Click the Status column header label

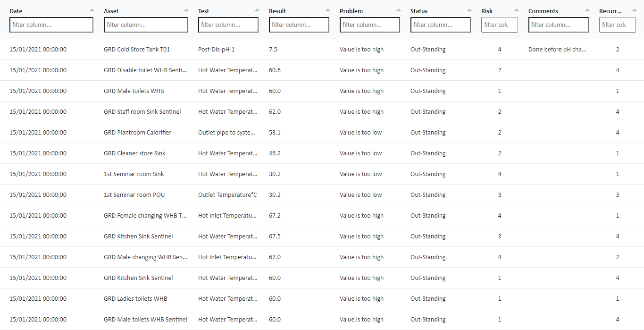coord(419,11)
